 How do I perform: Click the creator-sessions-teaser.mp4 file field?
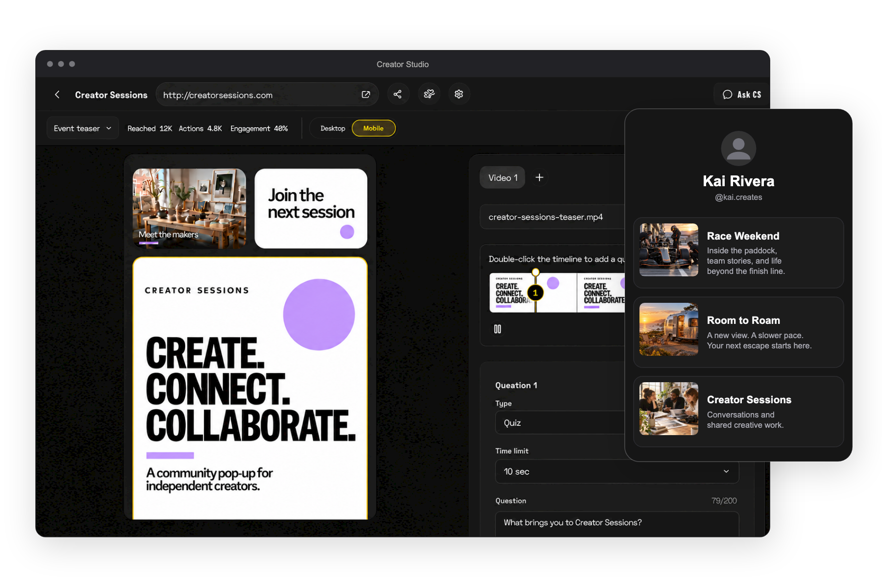pyautogui.click(x=553, y=217)
